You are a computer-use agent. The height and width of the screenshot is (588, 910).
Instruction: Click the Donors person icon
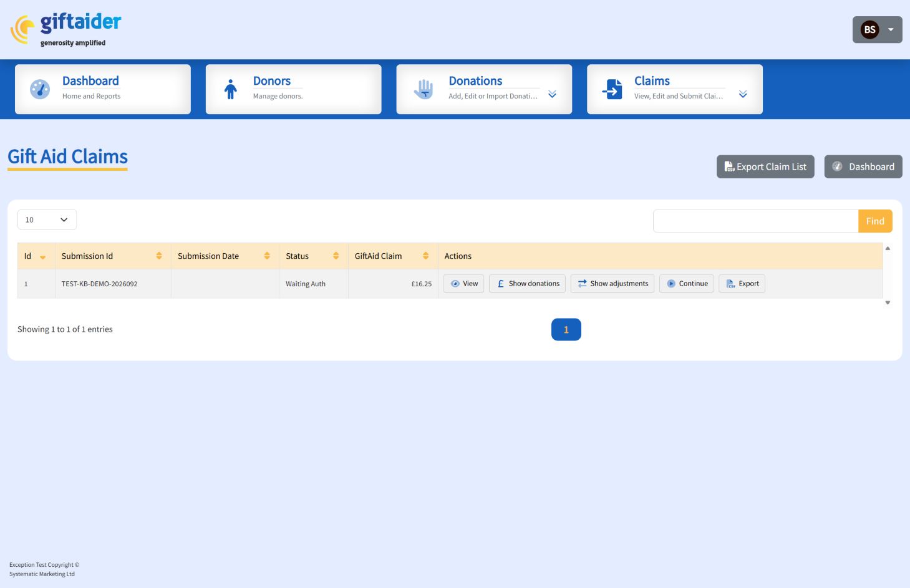tap(231, 89)
